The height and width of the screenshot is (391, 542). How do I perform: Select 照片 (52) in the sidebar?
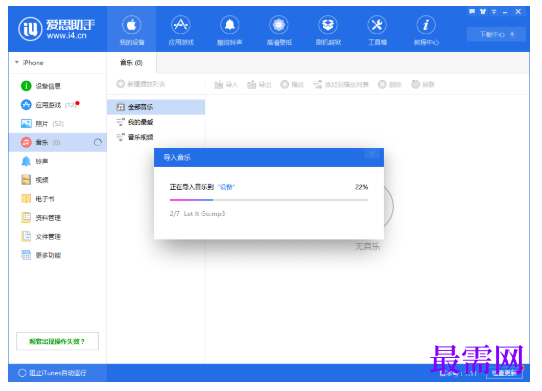(x=58, y=123)
